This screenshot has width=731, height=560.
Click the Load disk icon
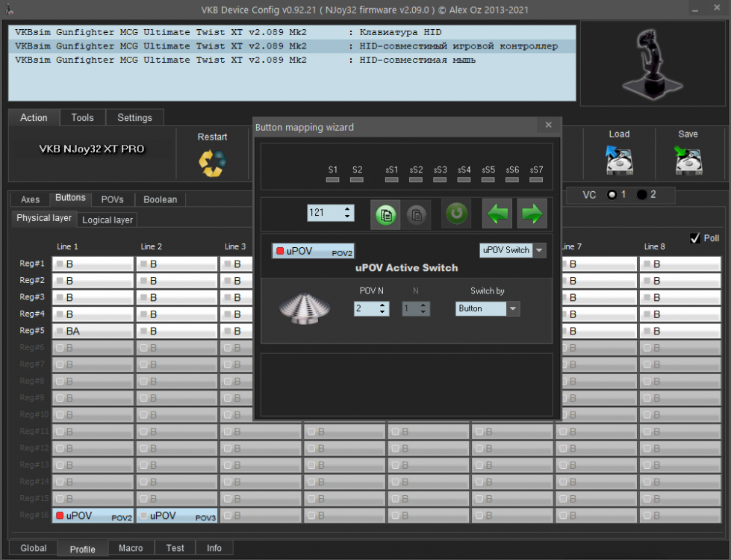point(619,160)
